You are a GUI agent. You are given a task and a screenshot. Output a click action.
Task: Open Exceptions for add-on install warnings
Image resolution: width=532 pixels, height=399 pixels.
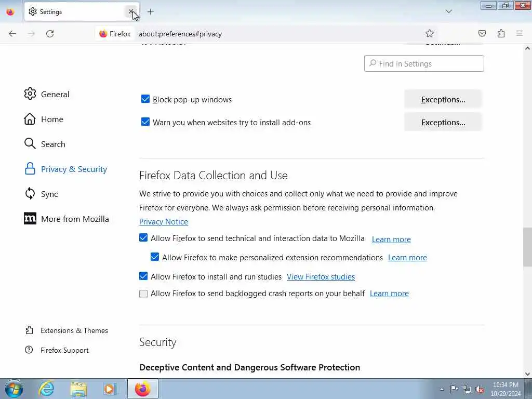[443, 122]
